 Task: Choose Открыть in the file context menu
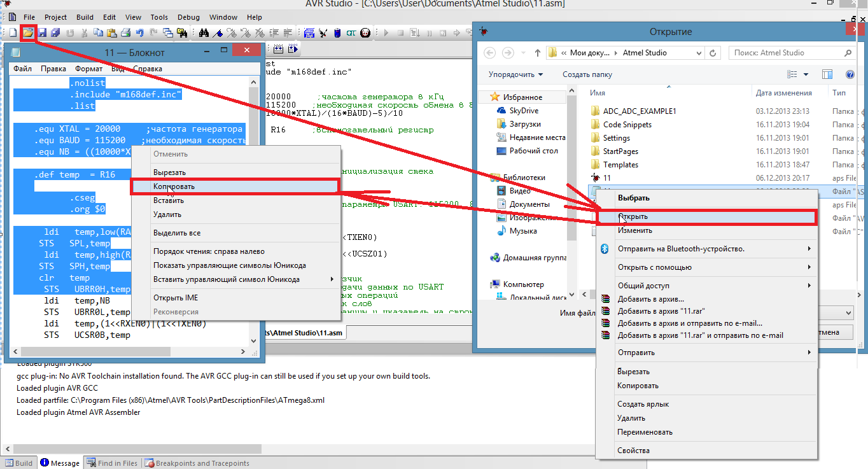(x=706, y=217)
